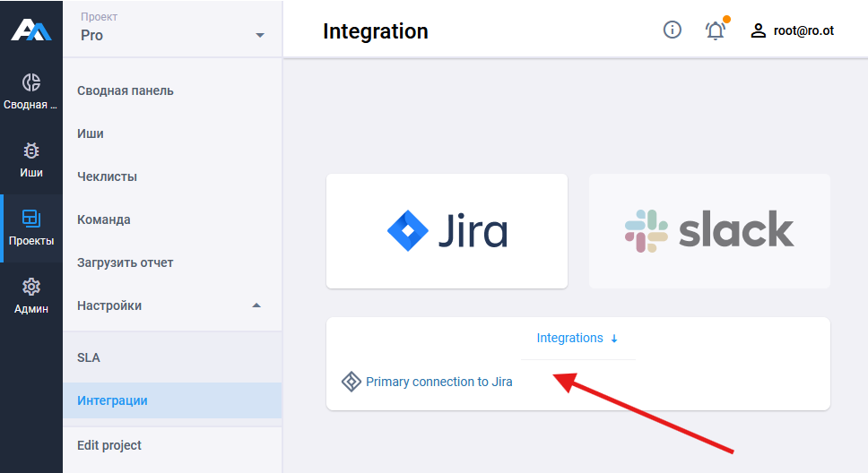Screen dimensions: 868x473
Task: Go to Чеклисты in the project menu
Action: 107,177
